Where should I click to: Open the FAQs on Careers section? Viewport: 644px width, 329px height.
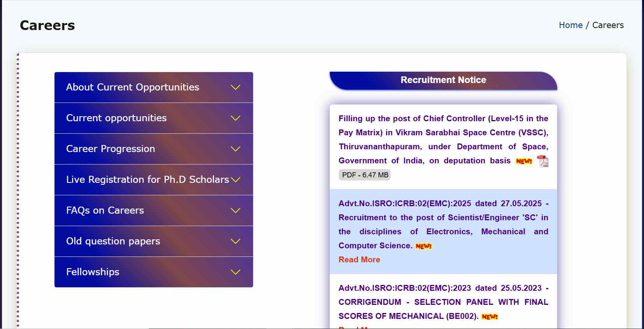[x=105, y=210]
